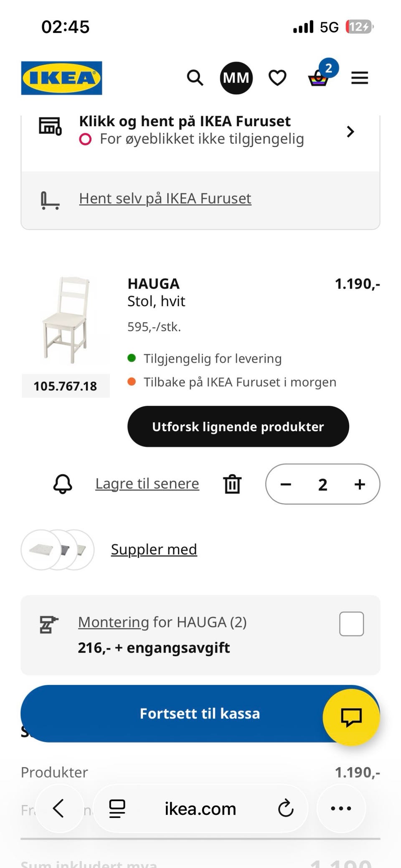401x868 pixels.
Task: Open the favorites heart icon
Action: click(277, 78)
